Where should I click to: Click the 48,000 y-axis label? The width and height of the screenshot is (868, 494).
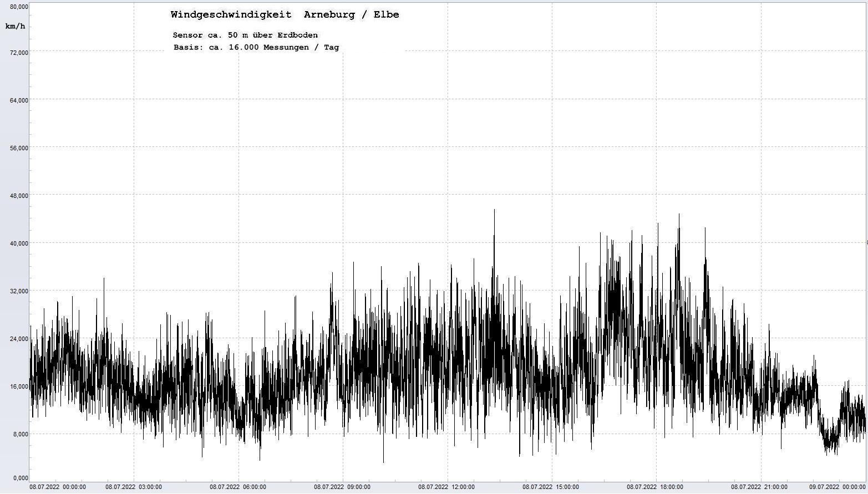pos(19,196)
